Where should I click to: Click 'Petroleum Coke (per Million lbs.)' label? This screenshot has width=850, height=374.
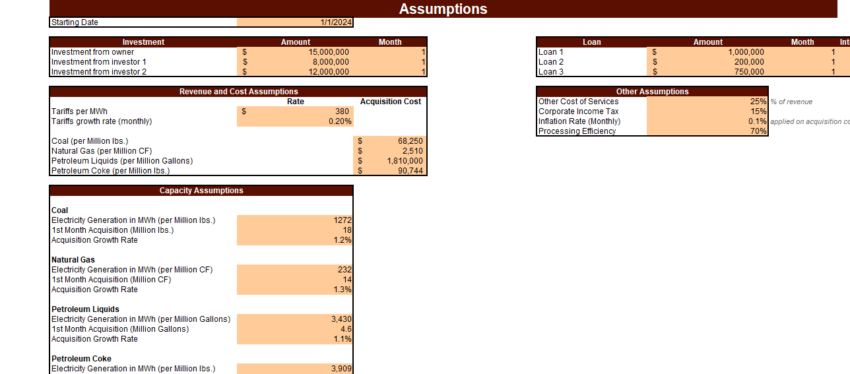(x=110, y=170)
